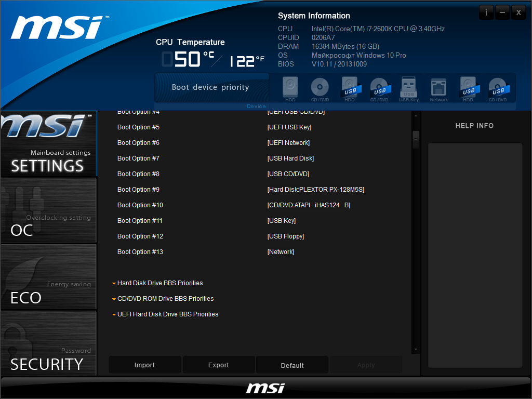Open the SECURITY Password tab
The image size is (532, 399).
pyautogui.click(x=48, y=343)
